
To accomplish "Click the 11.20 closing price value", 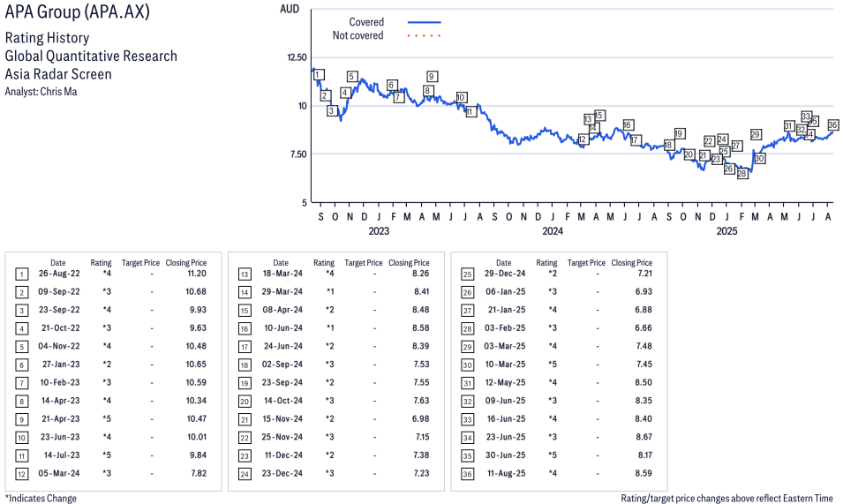I will coord(197,274).
